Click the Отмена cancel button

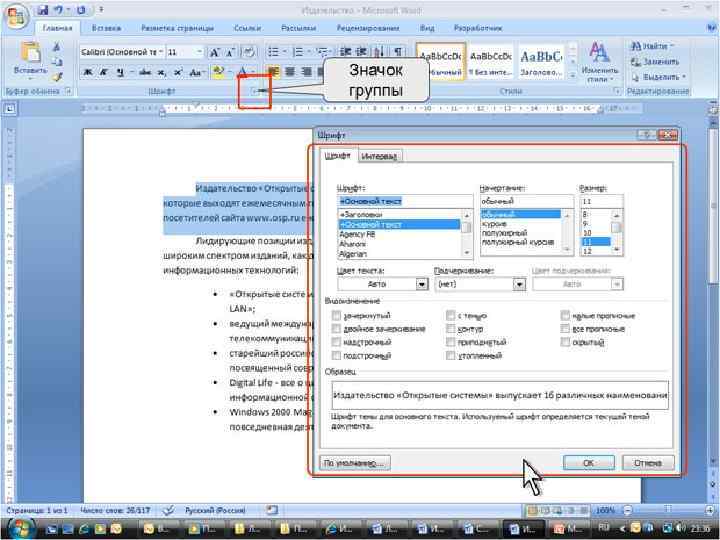point(648,463)
